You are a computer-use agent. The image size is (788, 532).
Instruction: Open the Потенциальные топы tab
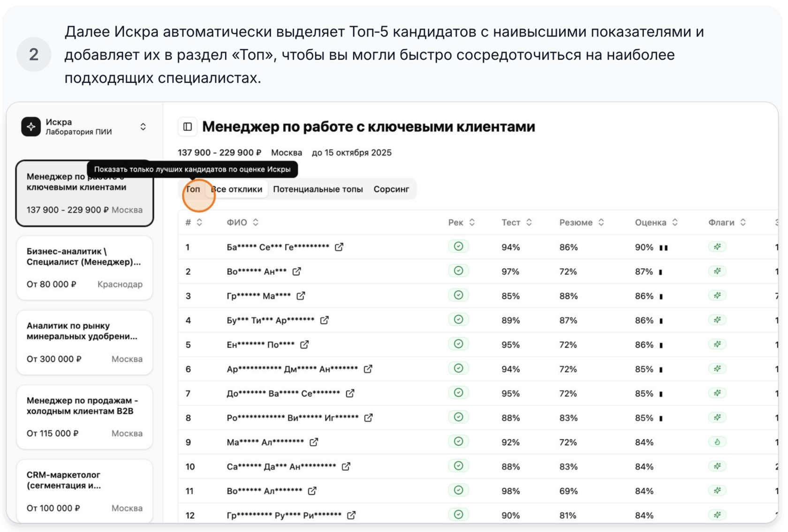pos(318,189)
